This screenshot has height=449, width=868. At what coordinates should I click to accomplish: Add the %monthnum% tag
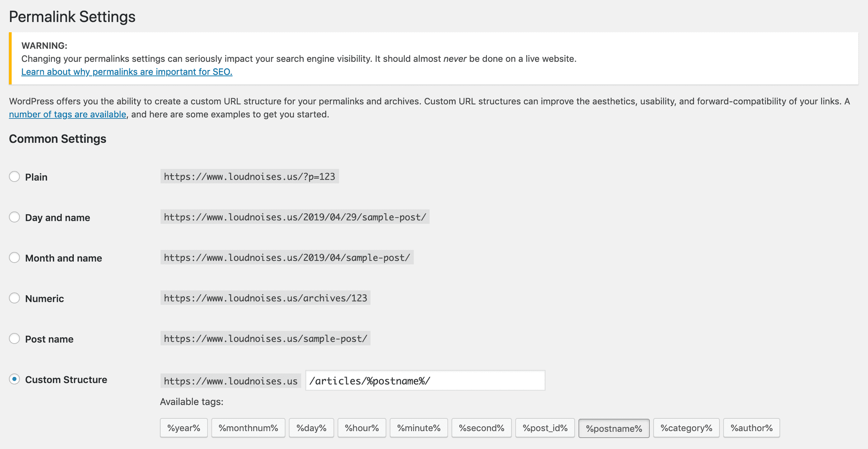[x=248, y=428]
